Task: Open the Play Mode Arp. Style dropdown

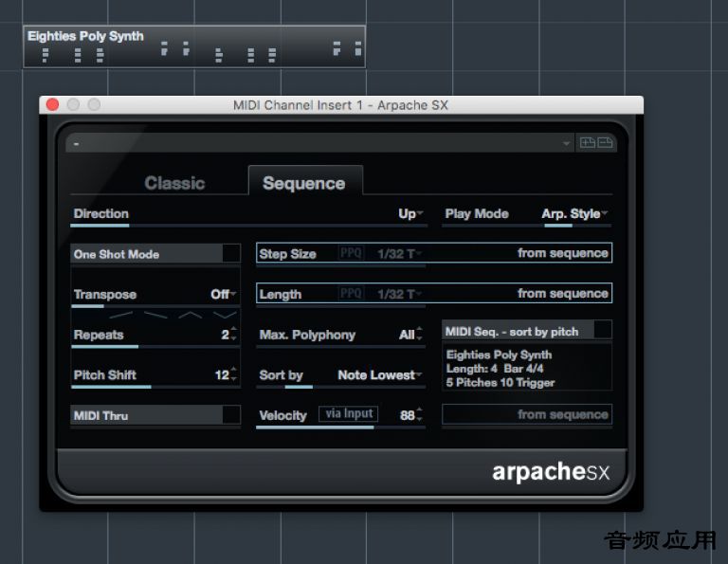Action: click(574, 213)
